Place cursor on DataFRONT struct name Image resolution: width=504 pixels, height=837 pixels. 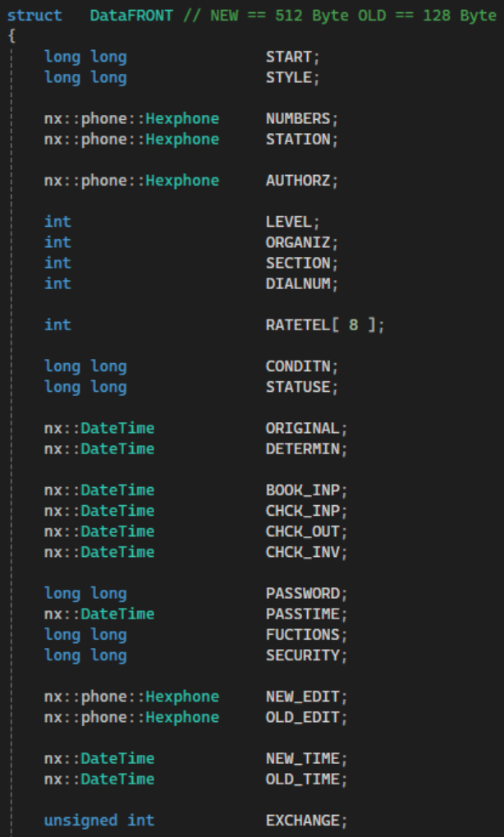126,16
